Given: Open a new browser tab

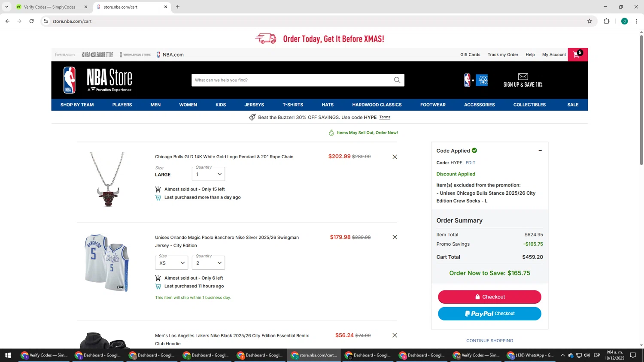Looking at the screenshot, I should (178, 7).
